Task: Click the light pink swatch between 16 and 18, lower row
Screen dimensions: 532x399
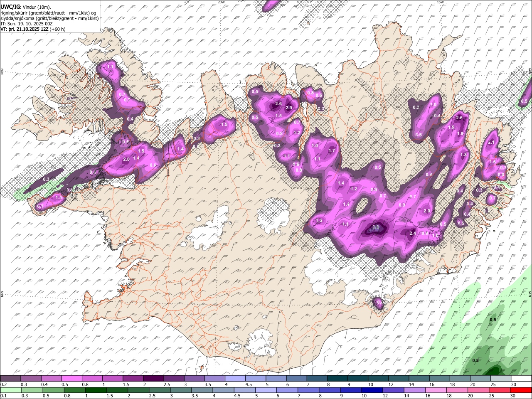Action: coord(436,390)
